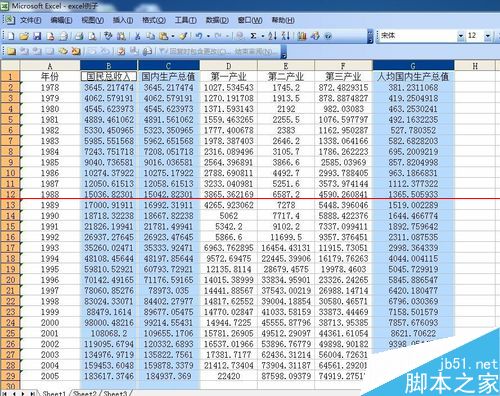This screenshot has width=500, height=396.
Task: Open the font size 12 dropdown
Action: pos(488,36)
